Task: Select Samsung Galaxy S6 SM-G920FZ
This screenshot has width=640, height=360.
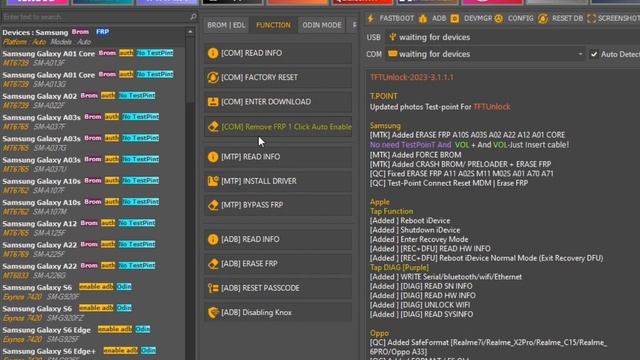Action: 93,313
